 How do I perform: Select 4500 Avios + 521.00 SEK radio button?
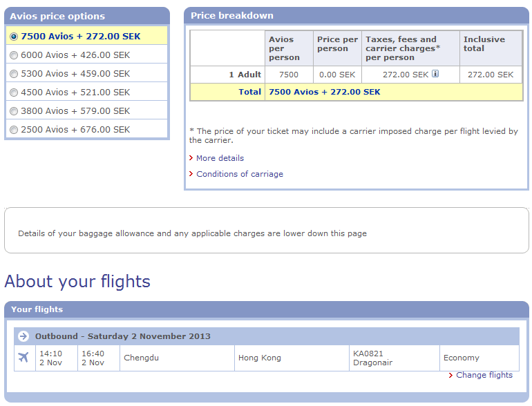[x=14, y=92]
